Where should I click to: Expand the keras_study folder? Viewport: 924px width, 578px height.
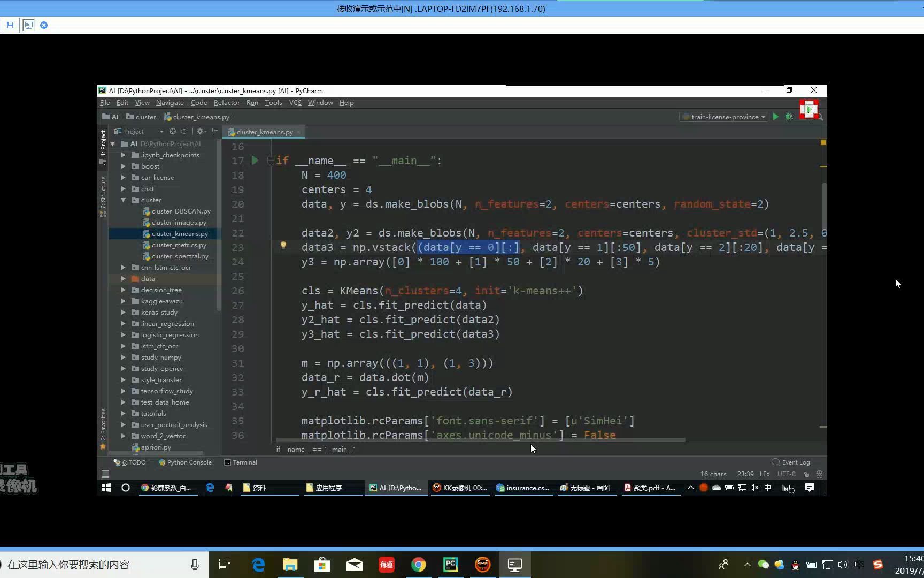point(124,313)
